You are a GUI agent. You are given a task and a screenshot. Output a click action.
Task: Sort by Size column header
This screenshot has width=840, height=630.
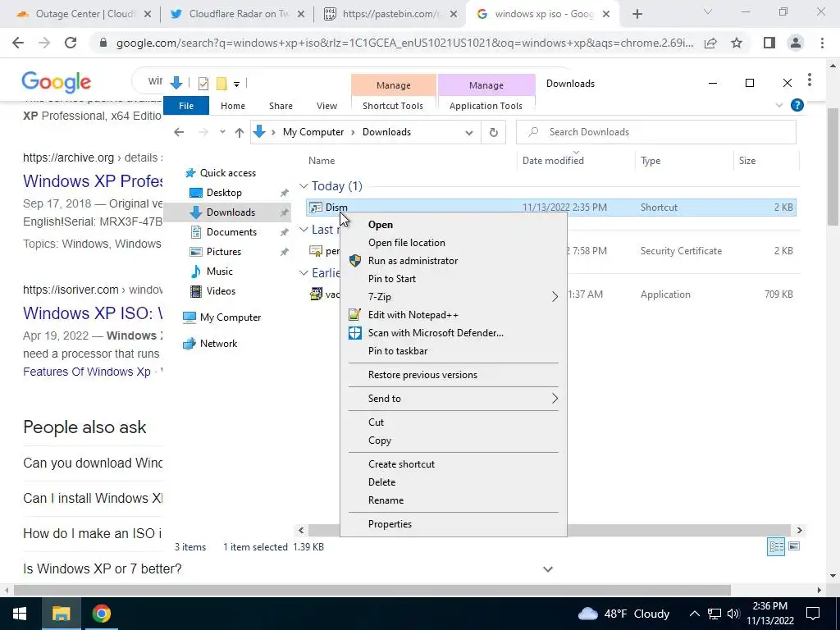point(746,161)
